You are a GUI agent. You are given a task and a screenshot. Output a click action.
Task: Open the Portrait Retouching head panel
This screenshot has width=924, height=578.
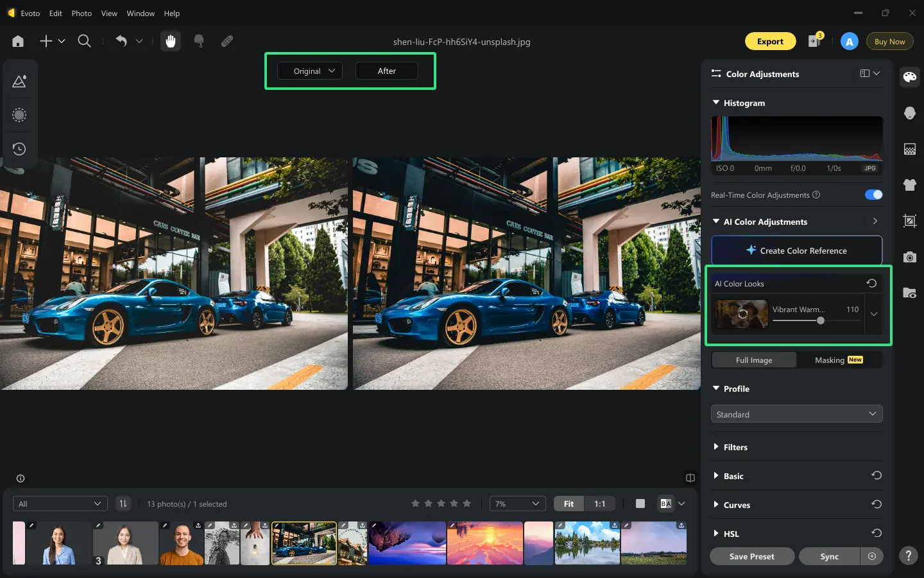(x=909, y=113)
